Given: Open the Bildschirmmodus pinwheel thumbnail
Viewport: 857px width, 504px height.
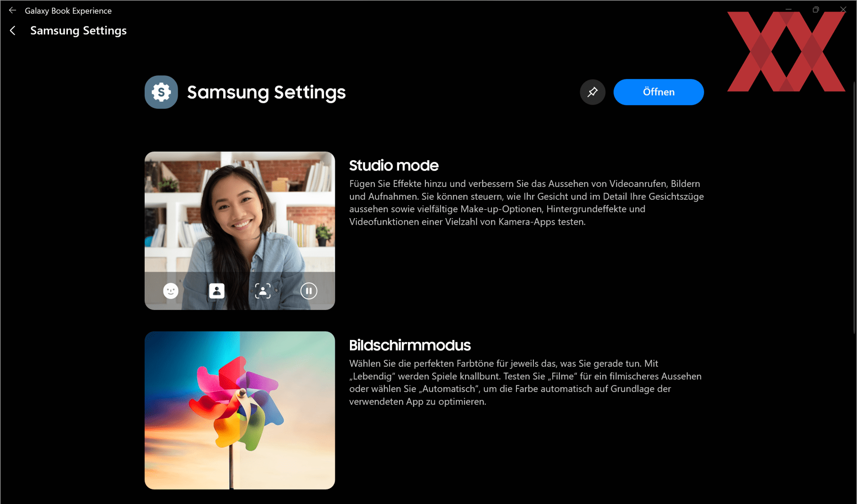Looking at the screenshot, I should pos(240,410).
